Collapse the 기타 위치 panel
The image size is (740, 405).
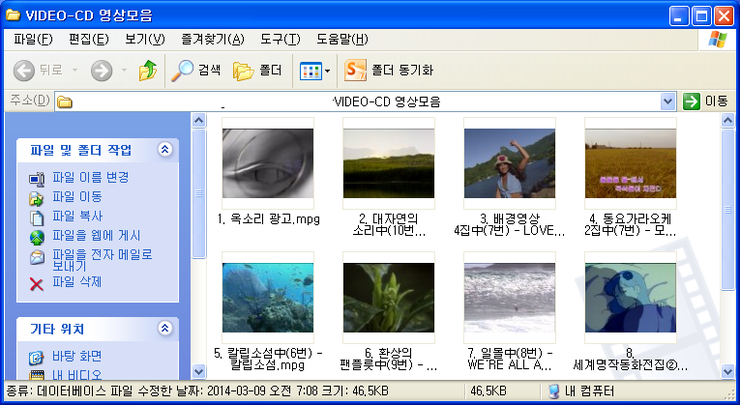point(165,328)
